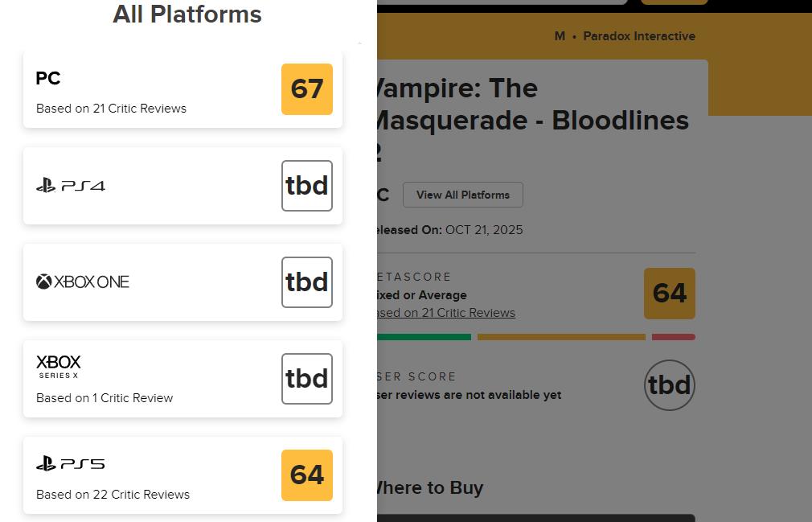This screenshot has height=522, width=812.
Task: Click the PS4 tbd score badge
Action: 307,186
